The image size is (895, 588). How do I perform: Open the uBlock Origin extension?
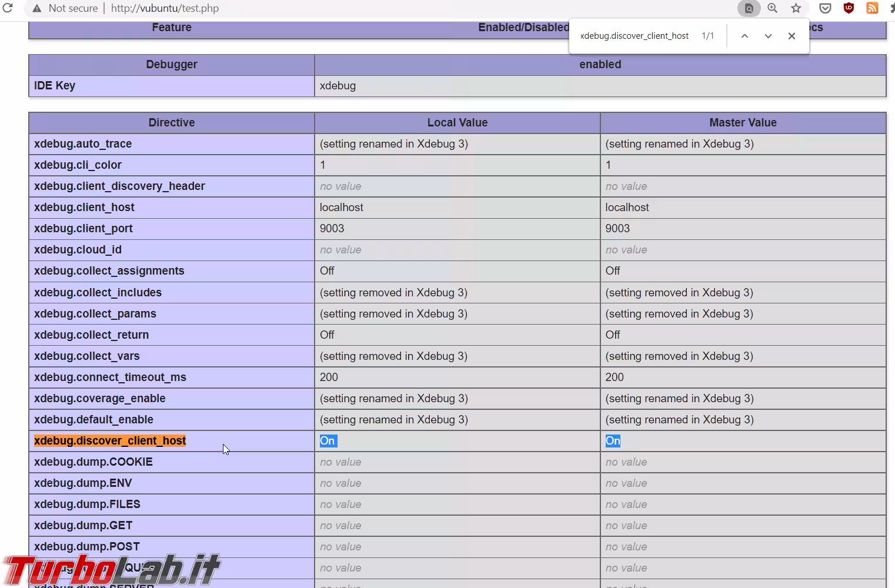[849, 8]
